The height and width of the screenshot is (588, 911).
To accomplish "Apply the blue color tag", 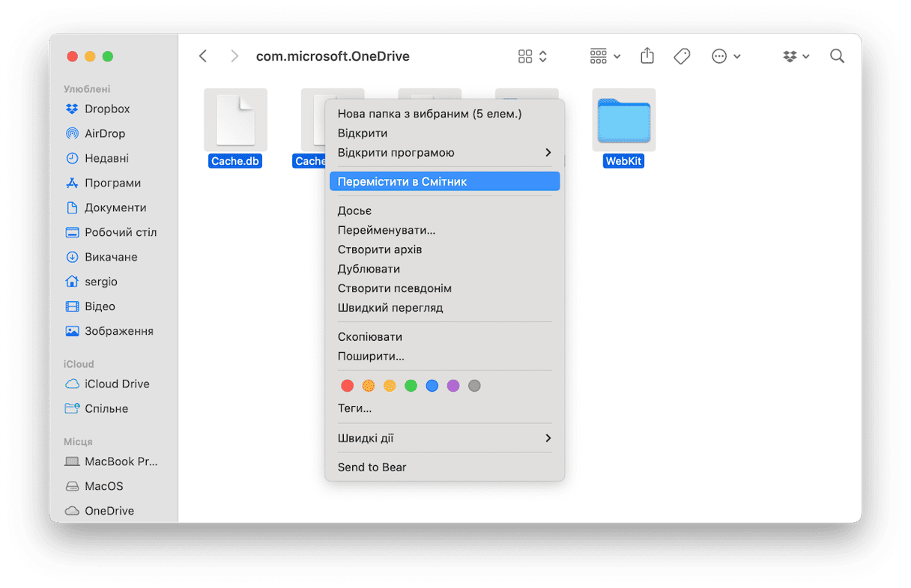I will 432,386.
